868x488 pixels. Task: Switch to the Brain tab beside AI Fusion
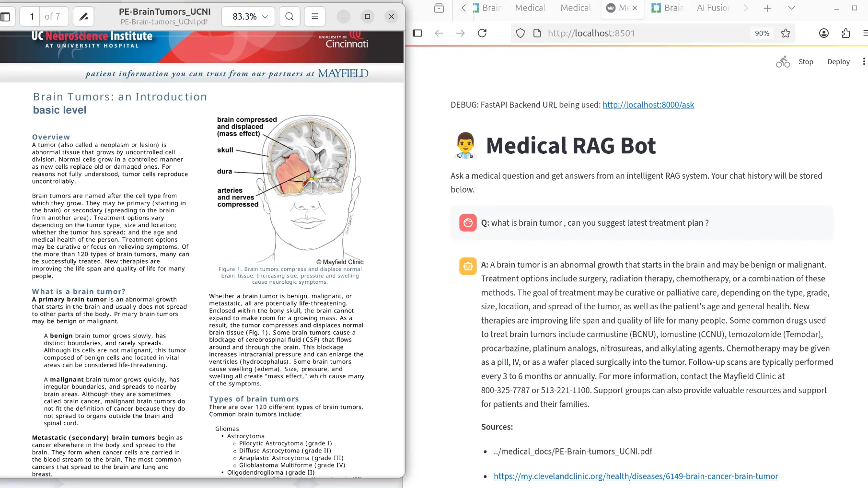(668, 8)
